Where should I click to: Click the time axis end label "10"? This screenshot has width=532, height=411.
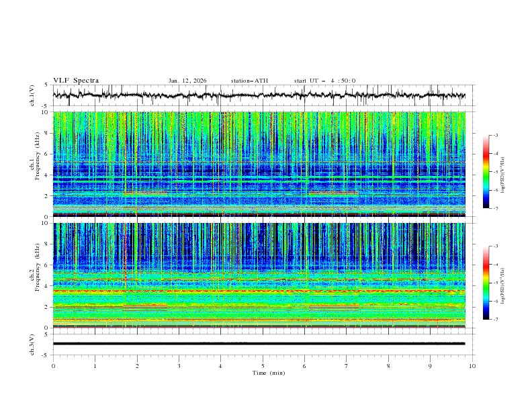[472, 366]
